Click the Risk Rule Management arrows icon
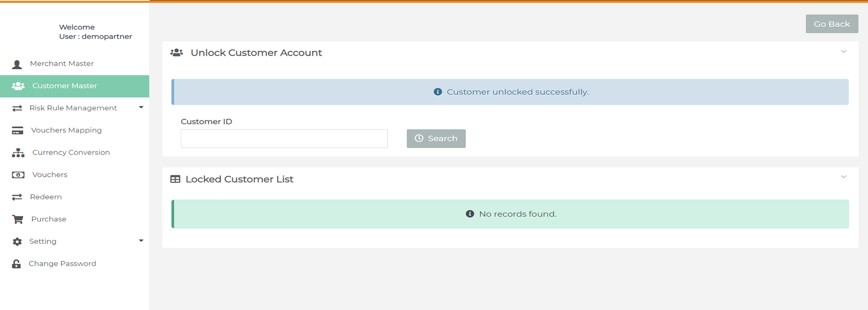This screenshot has height=310, width=868. [x=17, y=108]
